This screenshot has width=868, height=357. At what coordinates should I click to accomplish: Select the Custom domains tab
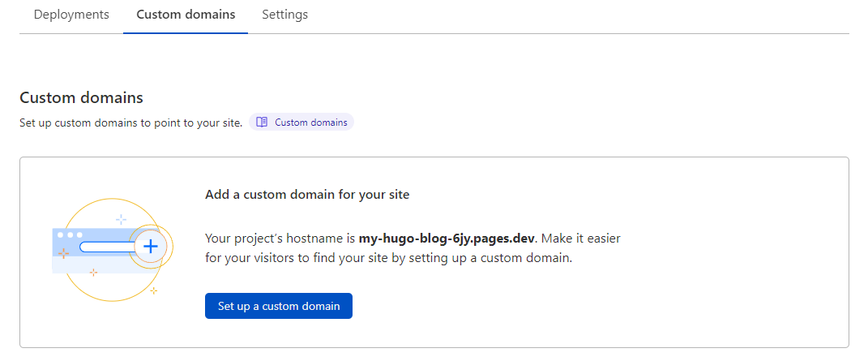[x=186, y=15]
